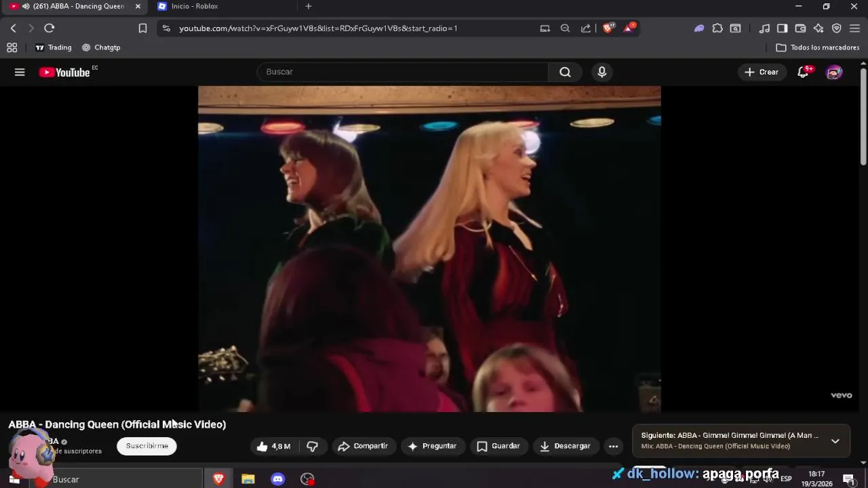Screen dimensions: 868x488
Task: Open OBS Studio from the taskbar
Action: [x=308, y=479]
